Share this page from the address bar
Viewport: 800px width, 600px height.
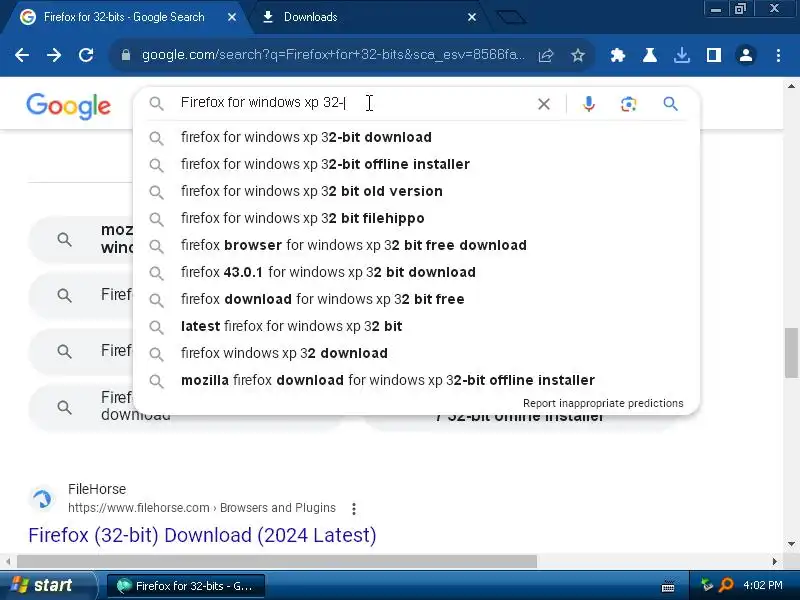click(x=546, y=55)
